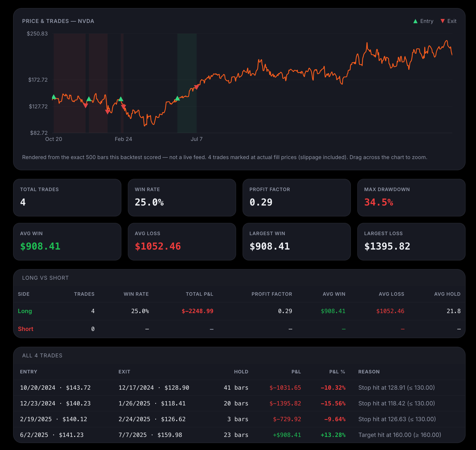Click the PRICE & TRADES — NVDA title
This screenshot has width=476, height=450.
click(58, 21)
